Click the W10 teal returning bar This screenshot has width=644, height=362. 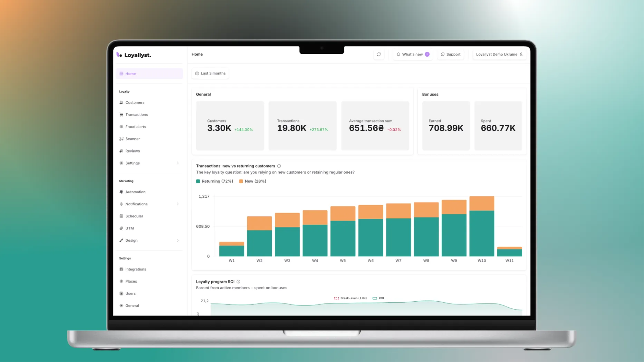[482, 233]
